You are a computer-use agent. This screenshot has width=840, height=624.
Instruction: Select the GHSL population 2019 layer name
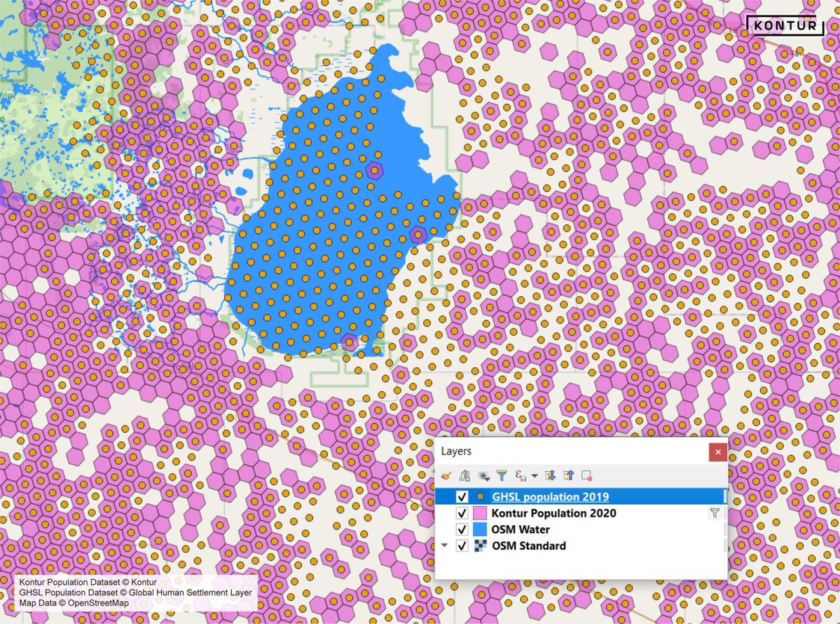coord(550,496)
